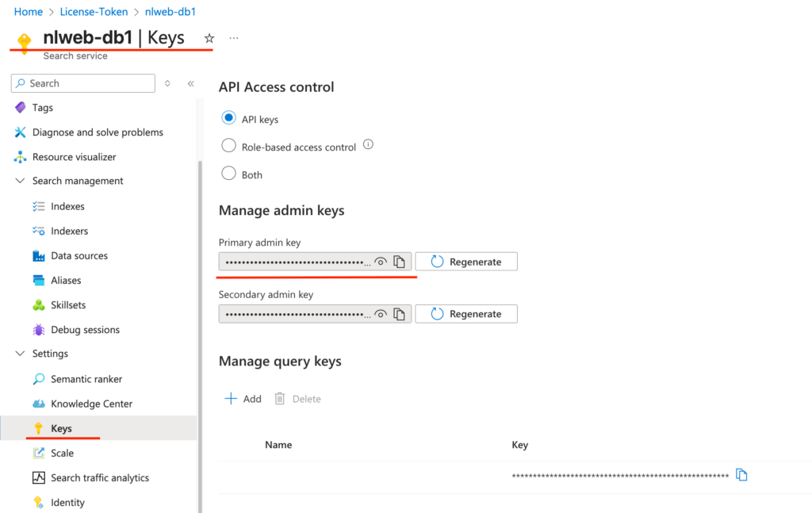Click the trash icon for Delete

[x=280, y=399]
